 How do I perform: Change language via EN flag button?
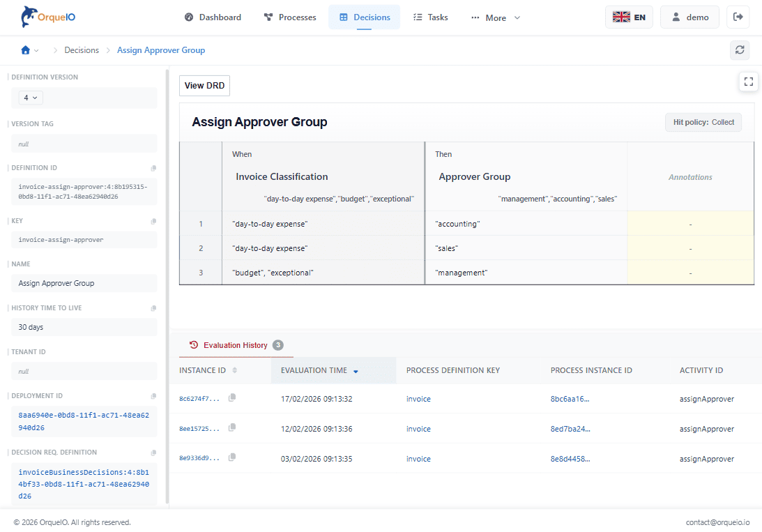click(x=629, y=17)
